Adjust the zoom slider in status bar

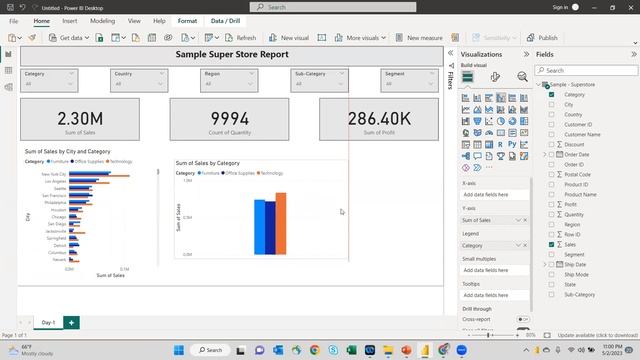pyautogui.click(x=488, y=335)
